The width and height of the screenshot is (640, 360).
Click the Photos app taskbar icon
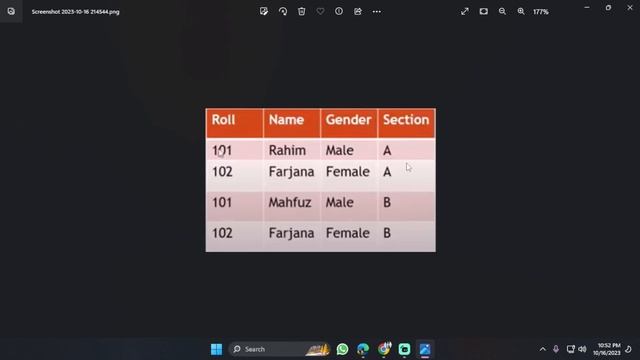coord(425,349)
